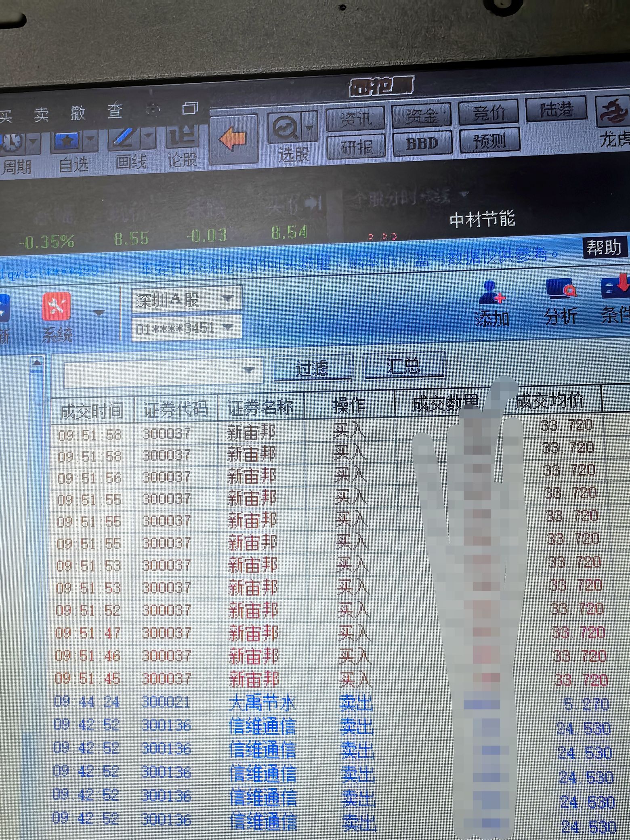Click the orange back arrow icon
Viewport: 630px width, 840px height.
click(232, 140)
